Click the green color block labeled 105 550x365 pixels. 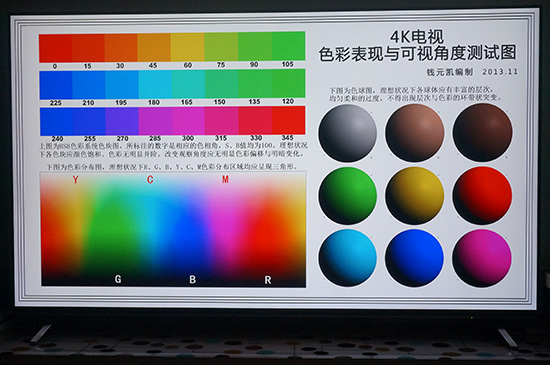288,46
